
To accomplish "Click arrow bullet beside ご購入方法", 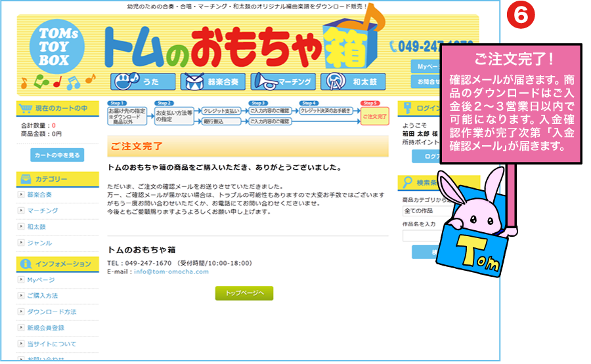I will tap(21, 296).
